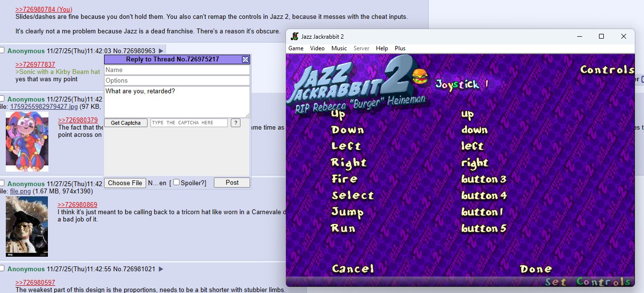Image resolution: width=644 pixels, height=293 pixels.
Task: Select the Run action in controls list
Action: coord(343,228)
